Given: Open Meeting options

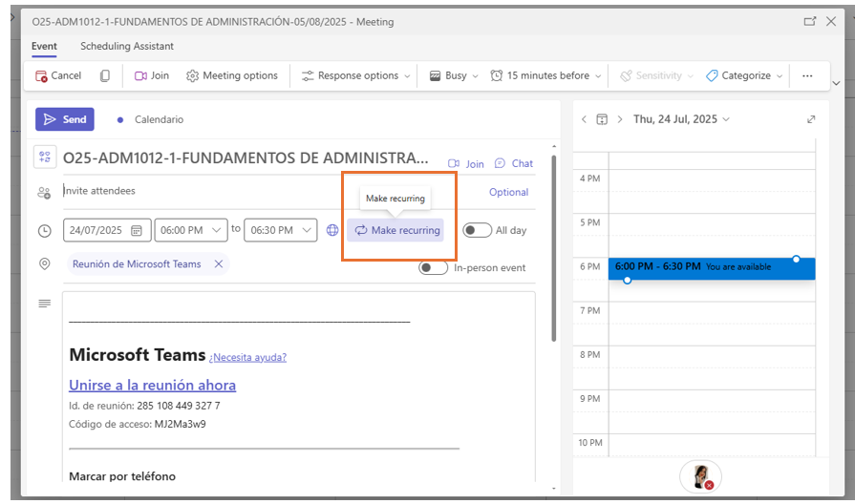Looking at the screenshot, I should pos(232,75).
